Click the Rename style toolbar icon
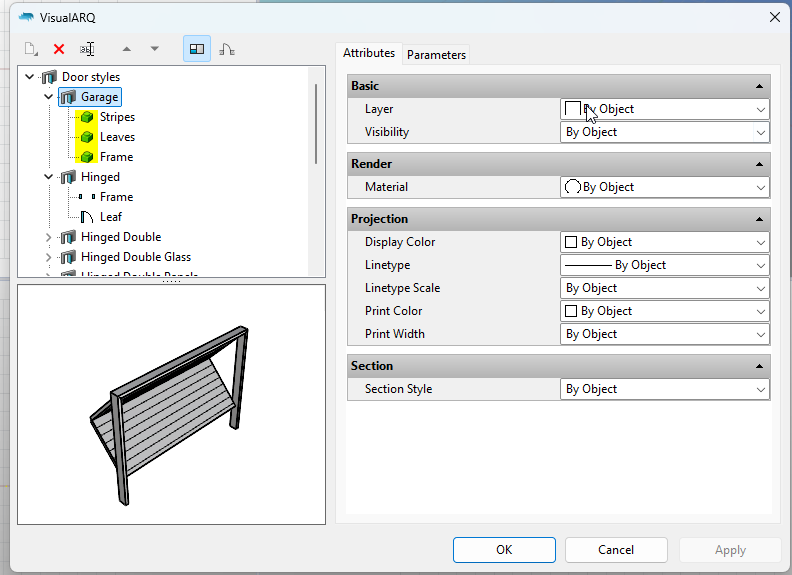The image size is (792, 575). [x=87, y=49]
